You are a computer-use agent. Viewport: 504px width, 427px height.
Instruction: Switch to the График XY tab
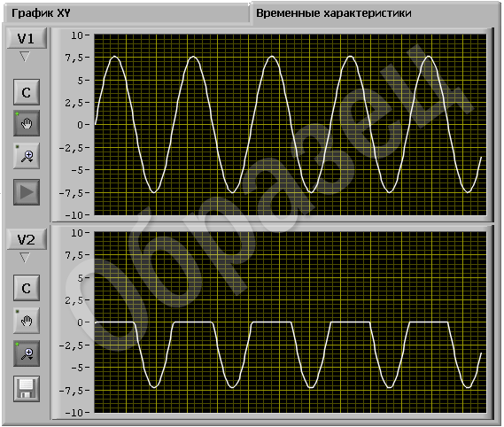(41, 13)
